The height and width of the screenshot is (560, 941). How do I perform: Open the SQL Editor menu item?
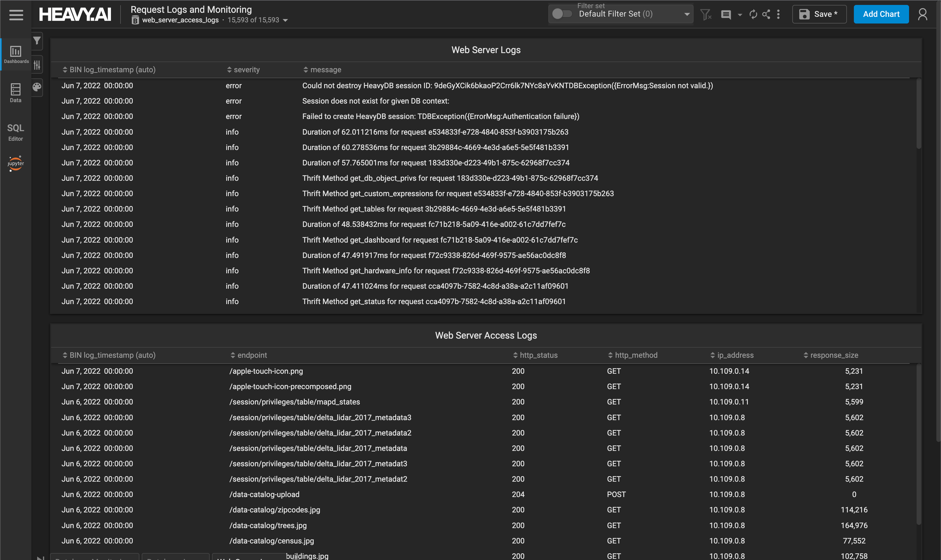point(15,132)
